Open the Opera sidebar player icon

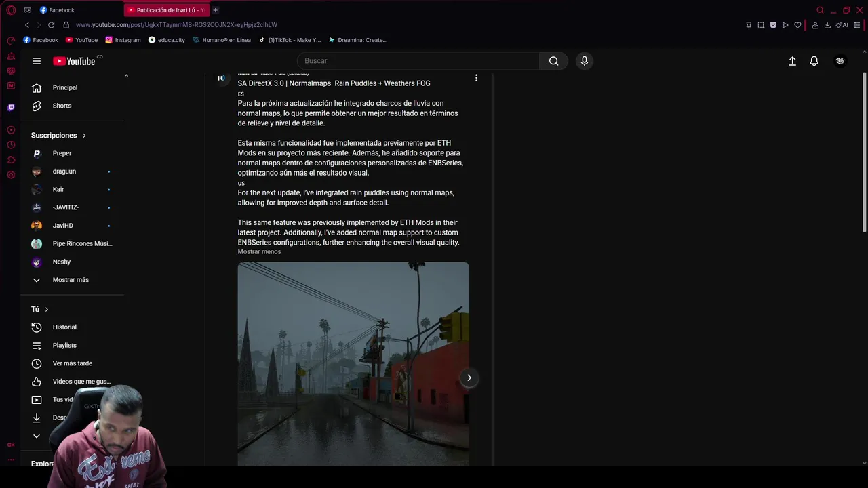(11, 130)
